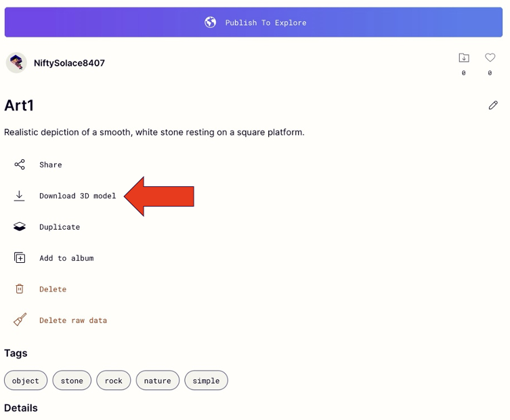
Task: Select the "simple" tag chip
Action: (x=206, y=381)
